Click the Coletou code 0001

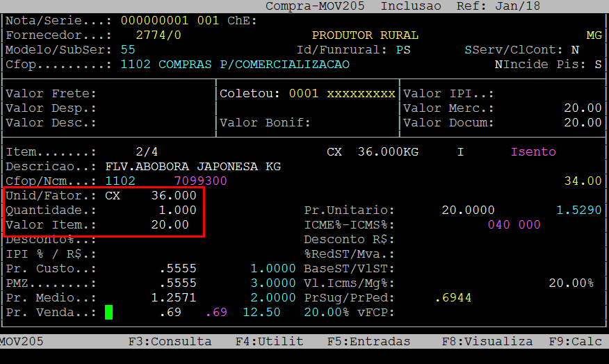coord(304,94)
